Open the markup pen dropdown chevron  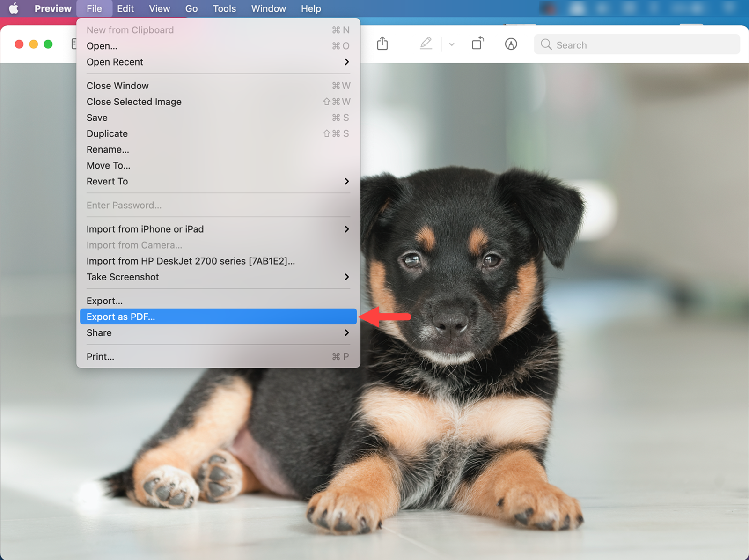452,44
